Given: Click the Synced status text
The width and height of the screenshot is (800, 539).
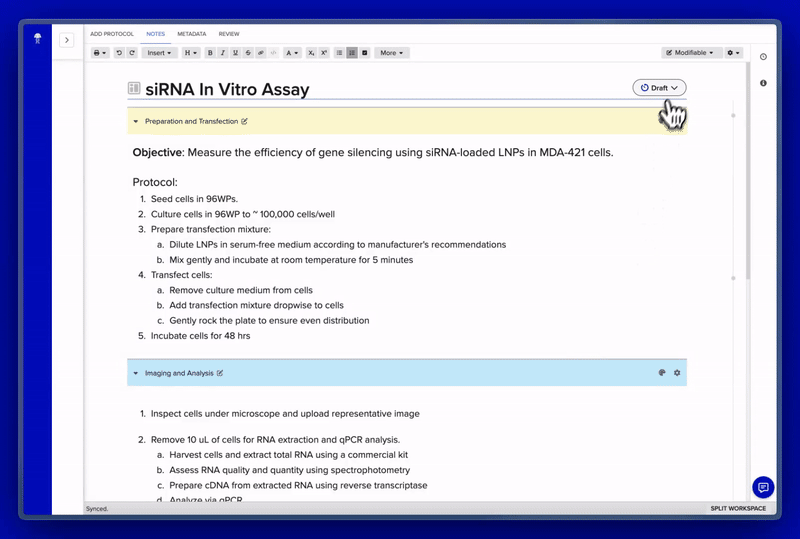Looking at the screenshot, I should [97, 508].
